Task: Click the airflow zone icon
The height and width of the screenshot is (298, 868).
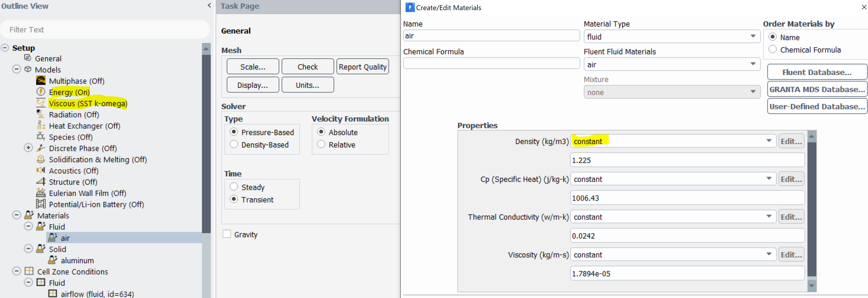Action: tap(53, 293)
